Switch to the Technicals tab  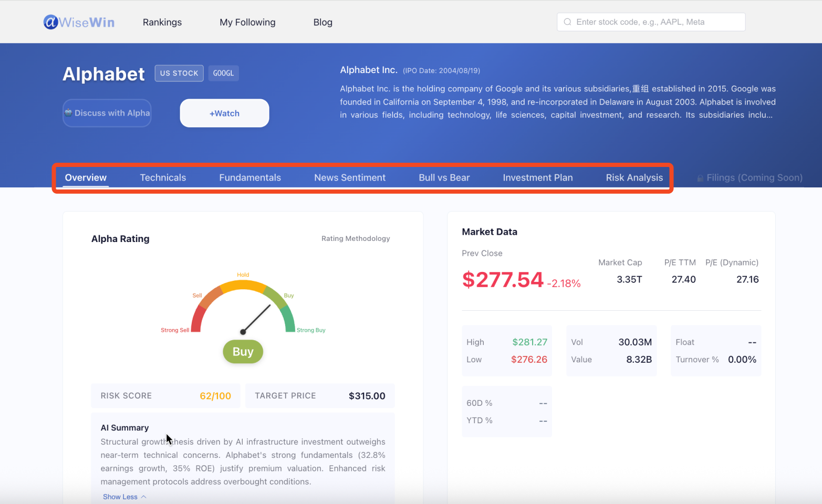pyautogui.click(x=163, y=177)
